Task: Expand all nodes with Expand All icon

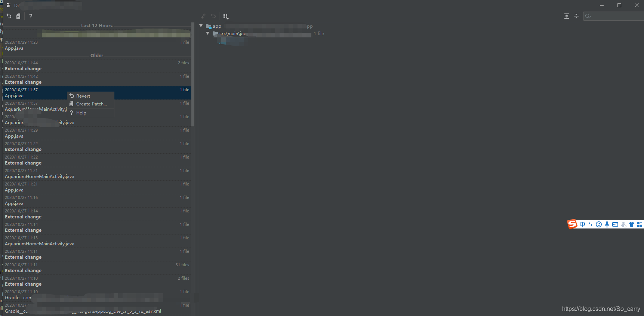Action: pyautogui.click(x=567, y=16)
